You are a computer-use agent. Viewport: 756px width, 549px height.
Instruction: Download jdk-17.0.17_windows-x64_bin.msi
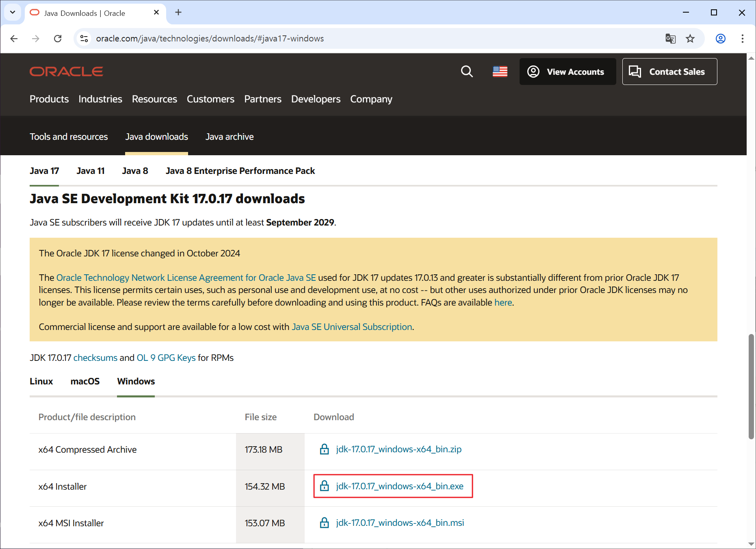tap(400, 523)
